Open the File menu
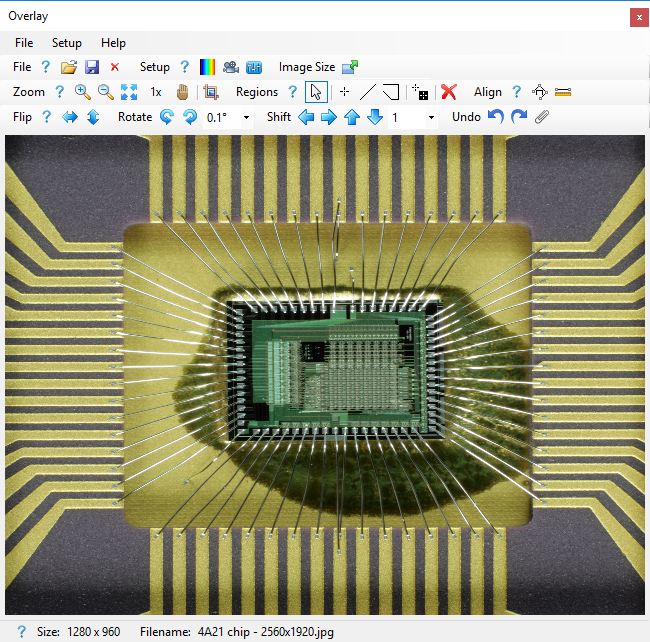Image resolution: width=650 pixels, height=642 pixels. pos(24,43)
